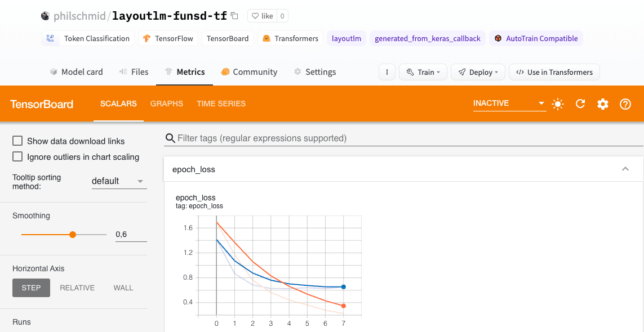Expand the Deploy dropdown
The height and width of the screenshot is (332, 644).
tap(478, 72)
